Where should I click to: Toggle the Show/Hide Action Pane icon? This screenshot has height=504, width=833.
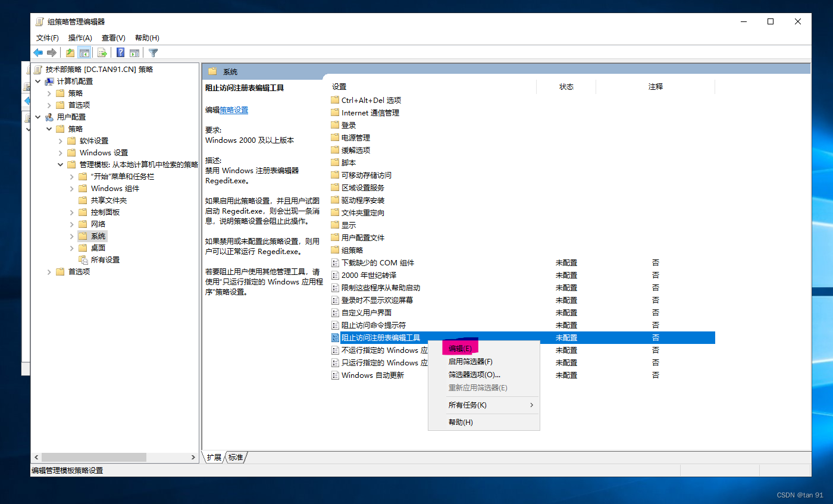click(134, 52)
